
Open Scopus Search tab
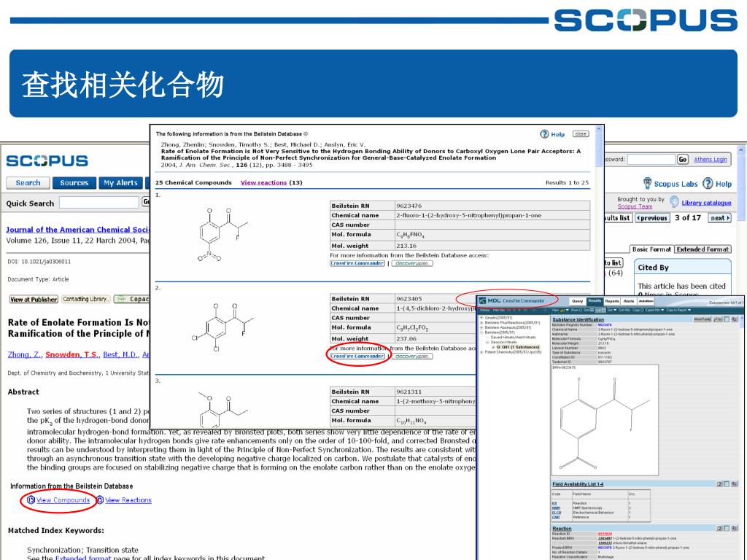coord(28,183)
